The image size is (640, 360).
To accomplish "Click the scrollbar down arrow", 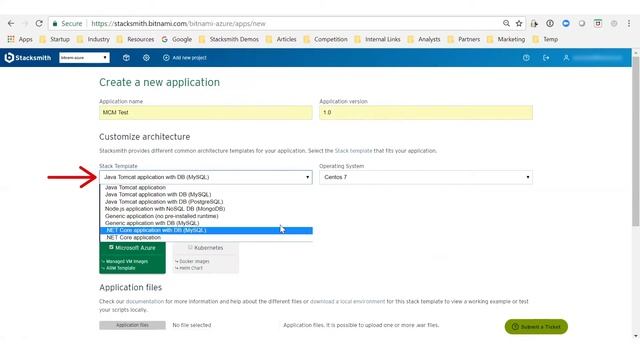I will point(636,336).
